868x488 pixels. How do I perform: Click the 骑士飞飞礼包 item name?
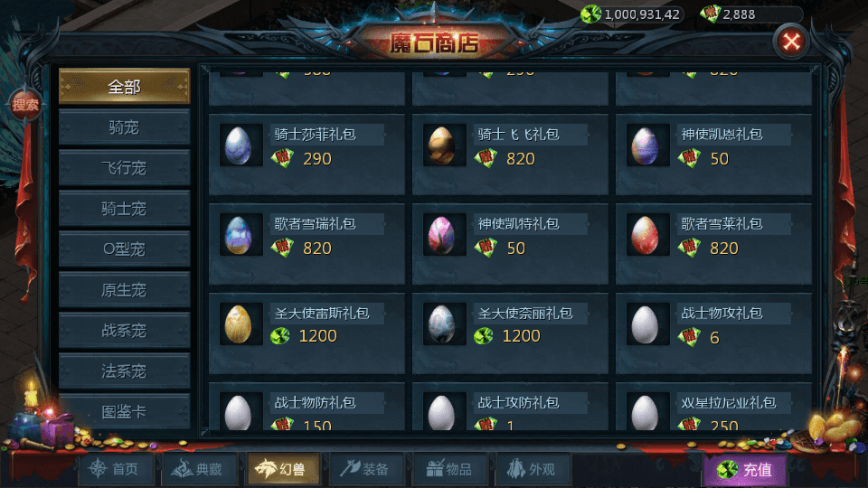point(519,135)
